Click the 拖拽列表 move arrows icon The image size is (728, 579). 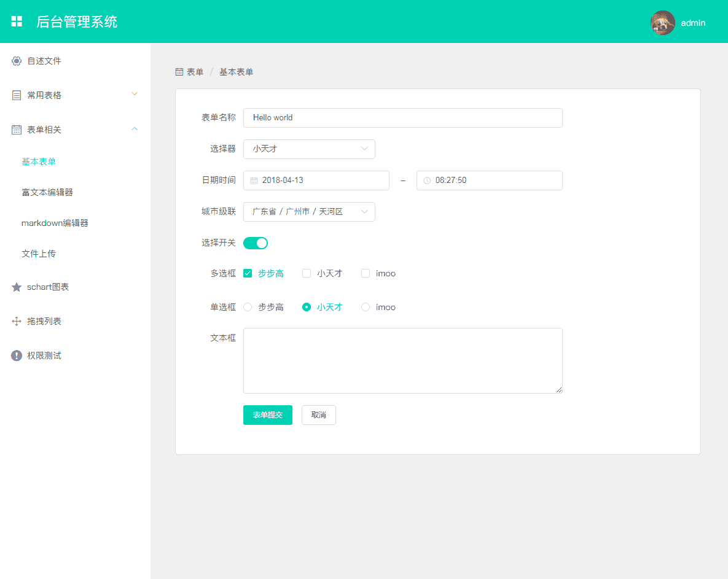coord(17,322)
